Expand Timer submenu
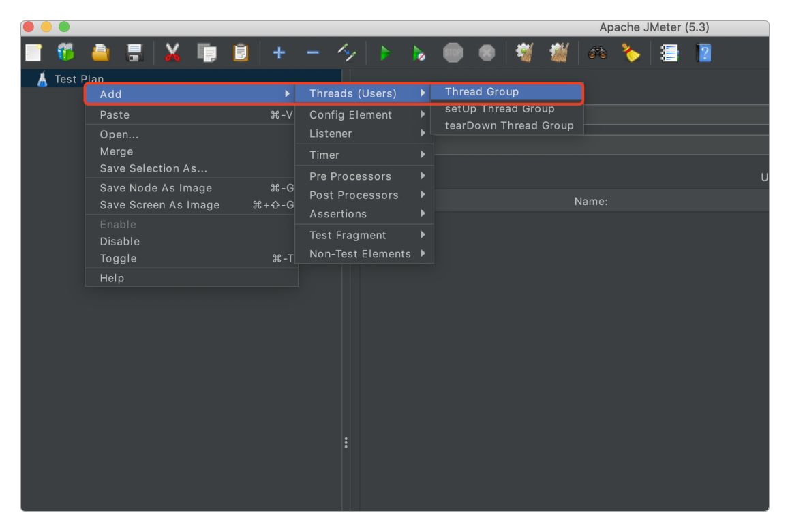Screen dimensions: 790x532 364,155
